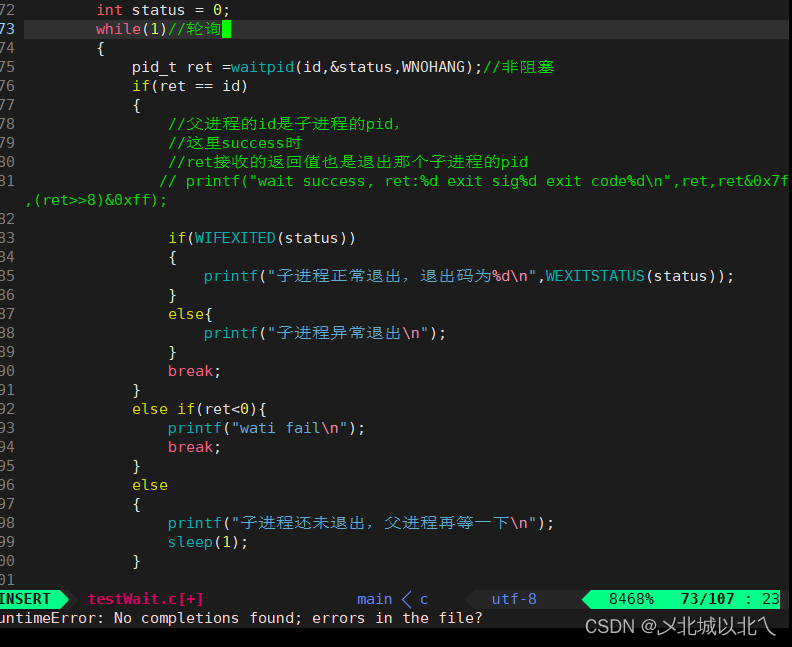Viewport: 792px width, 647px height.
Task: Click the '&status' argument in waitpid
Action: 361,67
